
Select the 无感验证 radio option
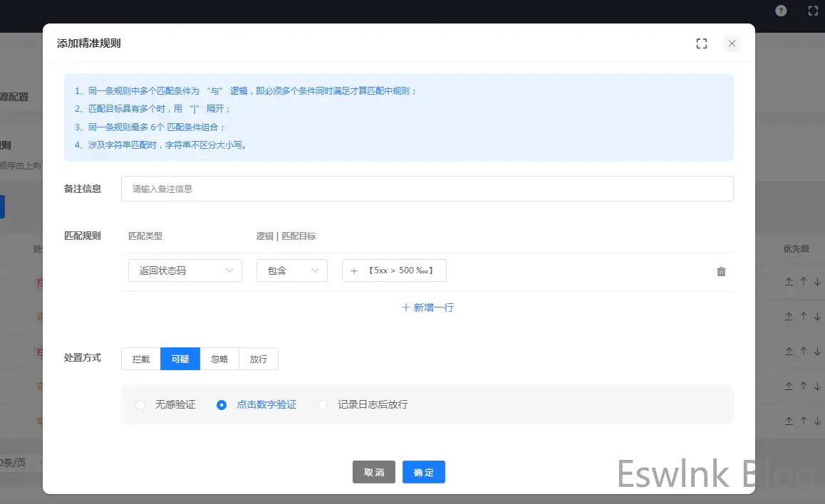click(x=140, y=404)
